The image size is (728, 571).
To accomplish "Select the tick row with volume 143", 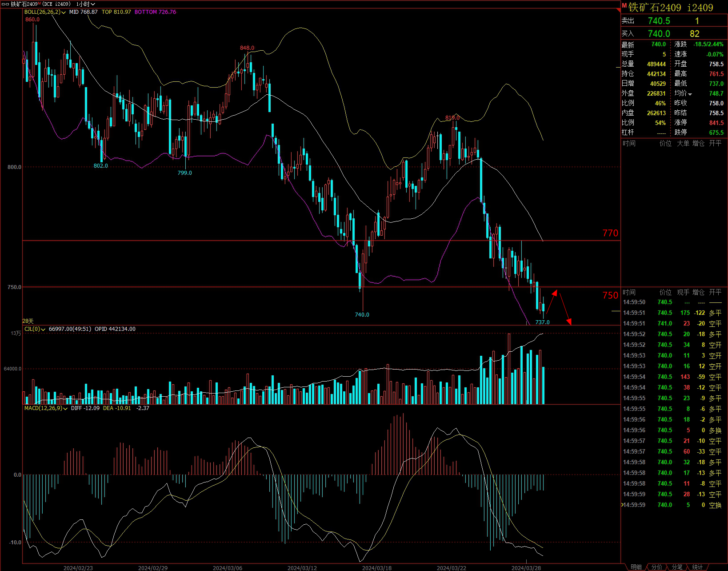I will [674, 377].
